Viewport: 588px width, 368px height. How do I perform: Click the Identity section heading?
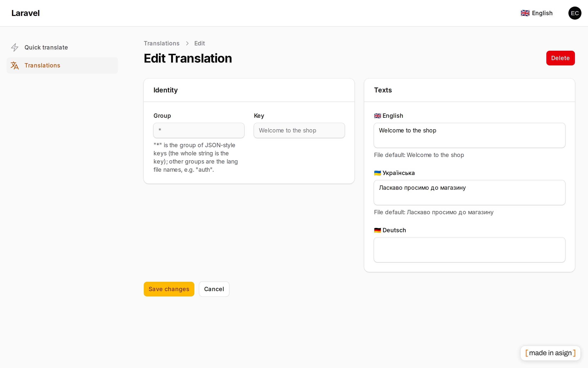pos(165,90)
